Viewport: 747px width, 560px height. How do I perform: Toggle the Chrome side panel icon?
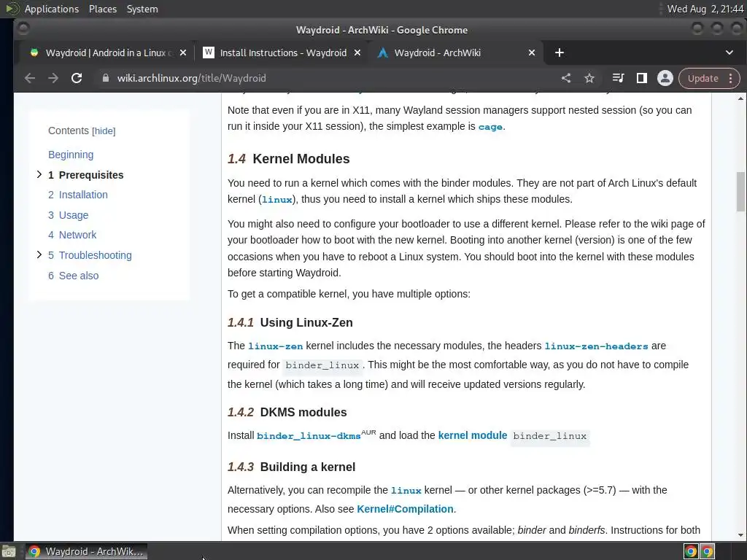coord(642,78)
